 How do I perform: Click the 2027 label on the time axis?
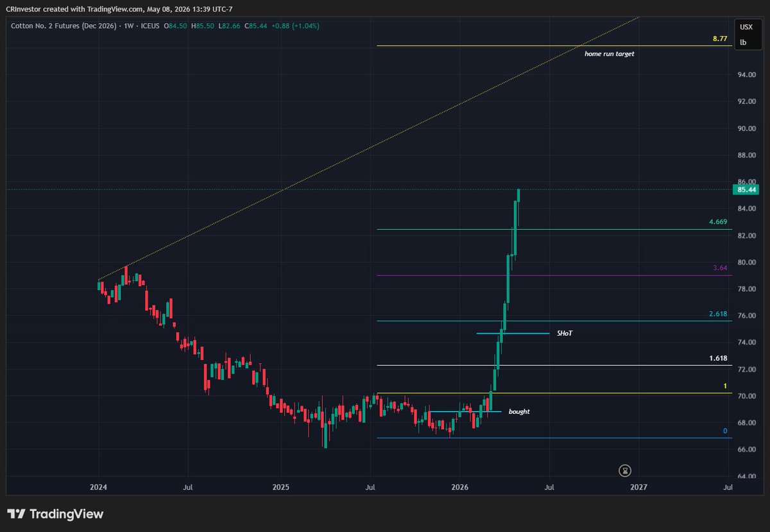point(638,488)
